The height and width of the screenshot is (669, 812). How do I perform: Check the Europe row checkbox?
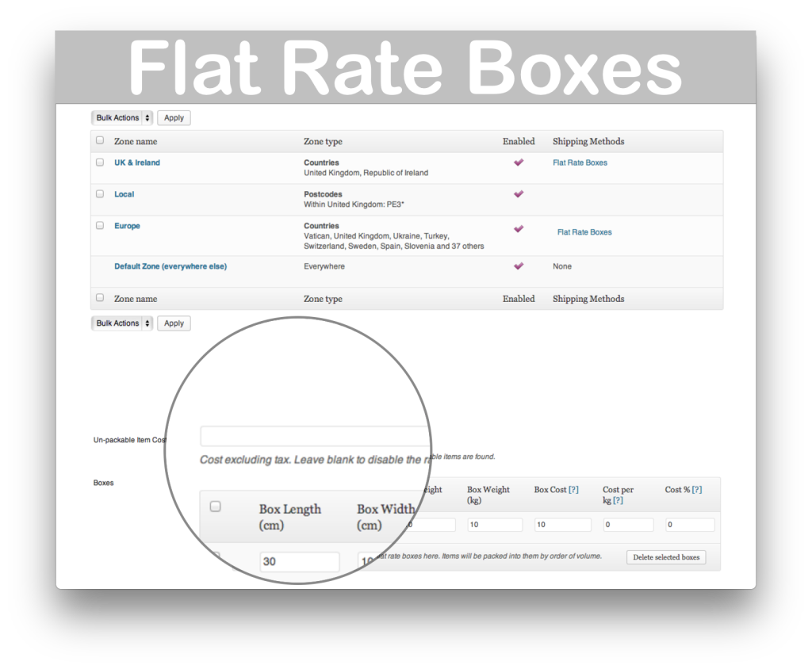(100, 225)
